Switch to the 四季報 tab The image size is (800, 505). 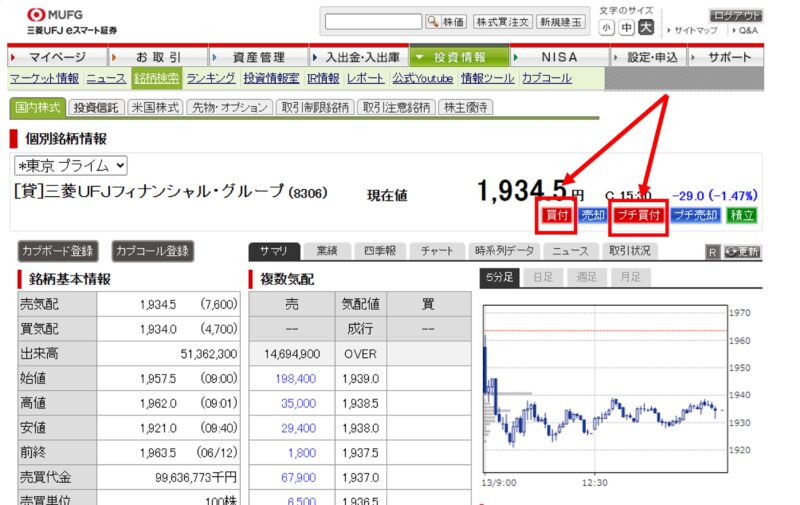pos(380,251)
